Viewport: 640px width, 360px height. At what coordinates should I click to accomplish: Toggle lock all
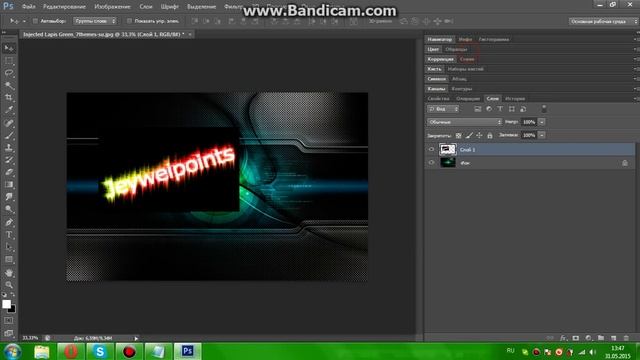pos(490,135)
